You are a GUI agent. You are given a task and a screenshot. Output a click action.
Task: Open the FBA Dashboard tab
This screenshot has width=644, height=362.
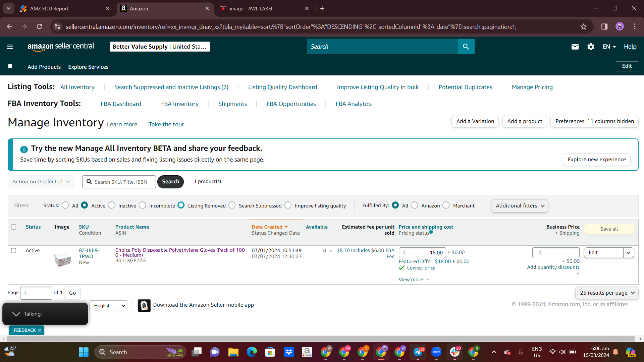pos(121,104)
